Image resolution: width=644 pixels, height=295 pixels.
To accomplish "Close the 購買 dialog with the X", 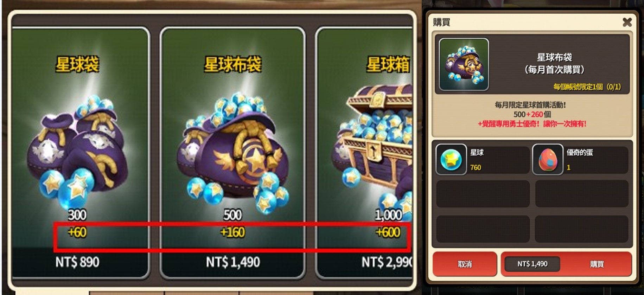I will coord(627,22).
